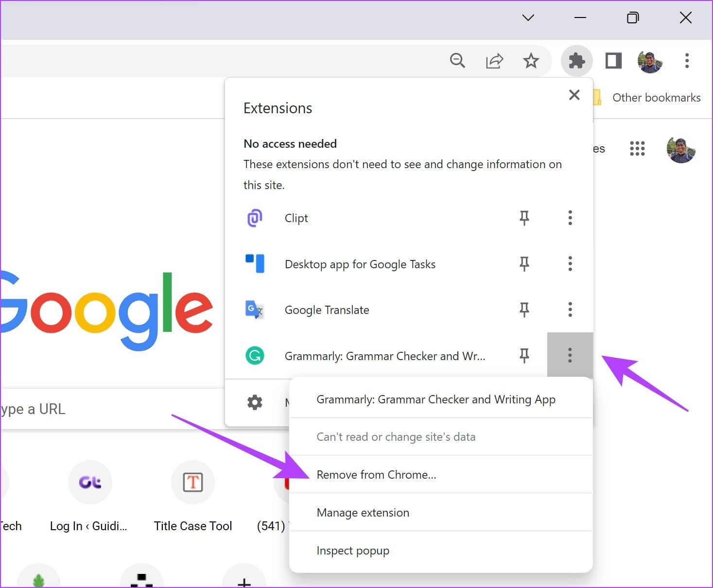
Task: Open the Other bookmarks folder
Action: [x=647, y=98]
